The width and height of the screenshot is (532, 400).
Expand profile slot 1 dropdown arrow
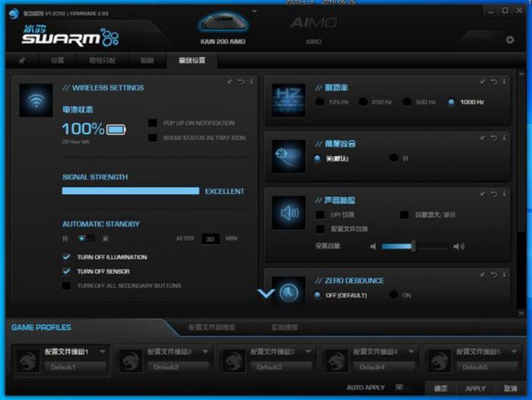[x=103, y=351]
